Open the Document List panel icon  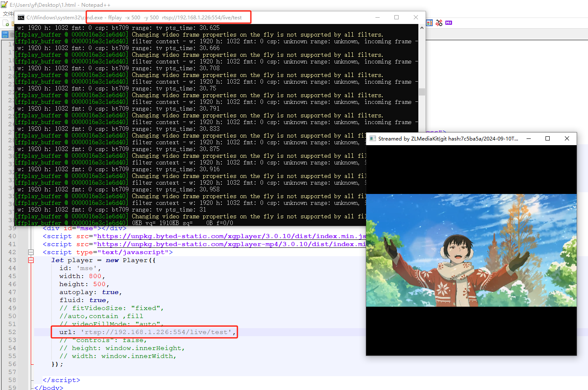(429, 23)
